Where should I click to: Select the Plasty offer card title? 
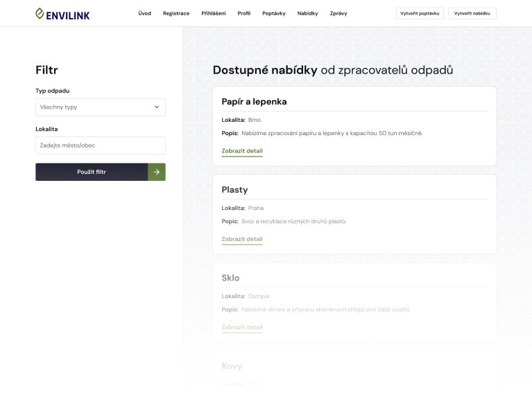pyautogui.click(x=234, y=190)
